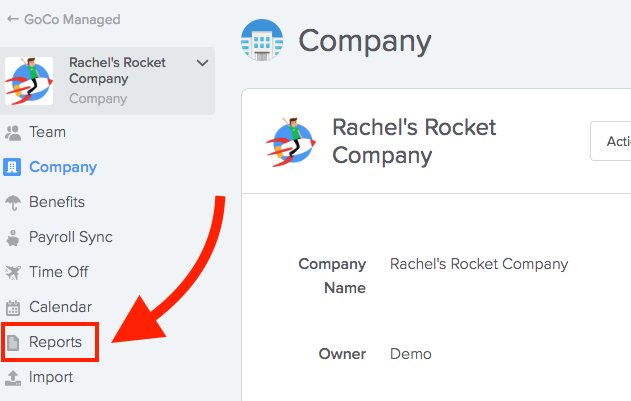The width and height of the screenshot is (631, 401).
Task: Click the Company Name field label
Action: [x=332, y=276]
